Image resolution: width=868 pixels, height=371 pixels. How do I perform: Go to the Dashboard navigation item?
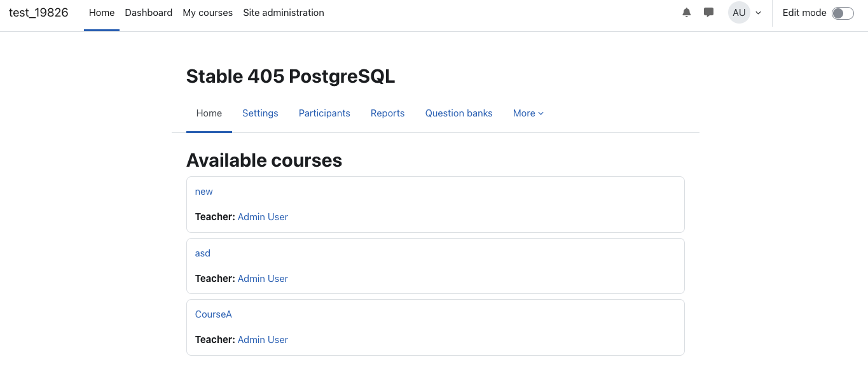click(149, 13)
